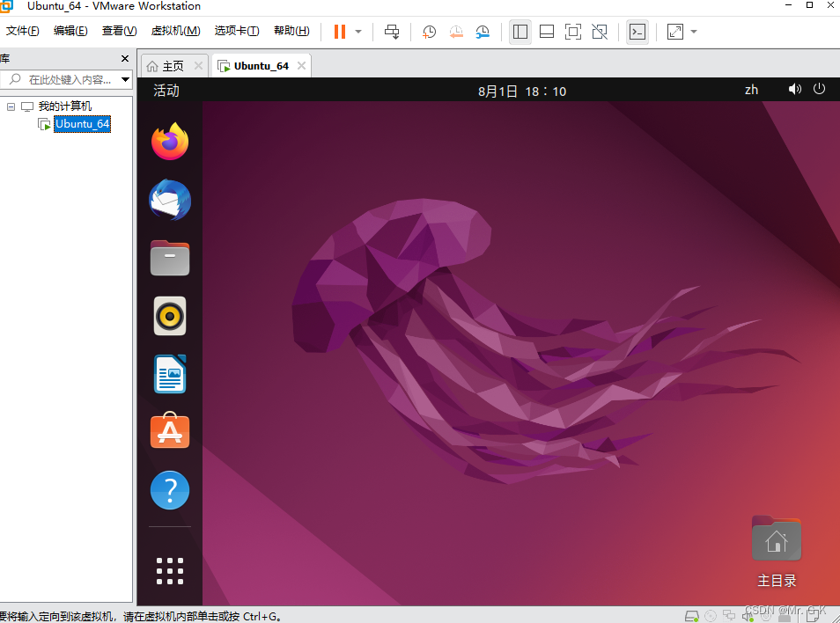Viewport: 840px width, 623px height.
Task: Open the 文件(F) menu
Action: pyautogui.click(x=23, y=31)
